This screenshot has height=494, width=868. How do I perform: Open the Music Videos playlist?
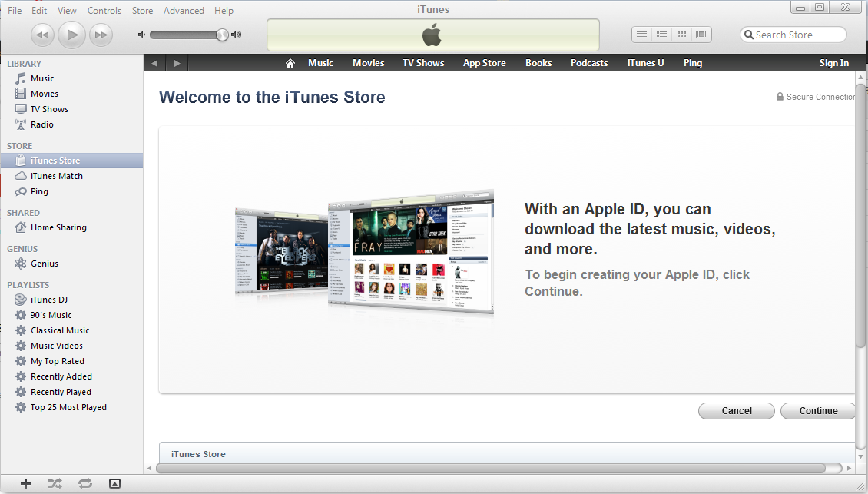[x=71, y=346]
